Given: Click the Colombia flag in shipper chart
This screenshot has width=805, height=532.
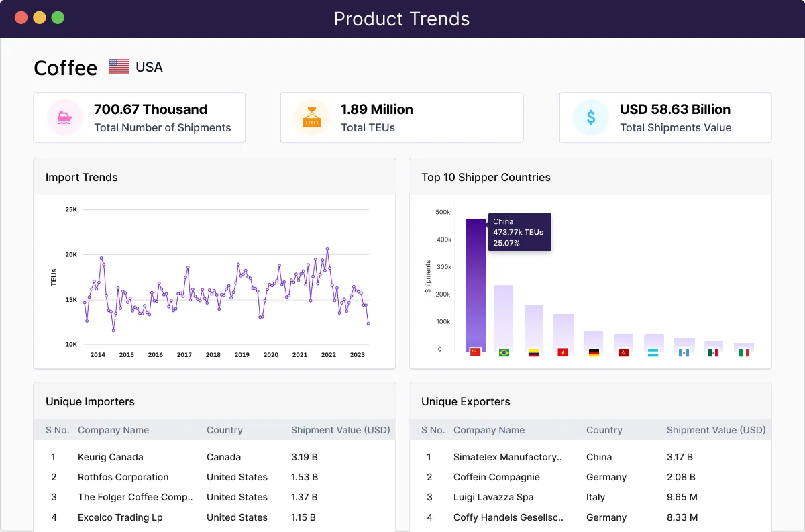Looking at the screenshot, I should tap(534, 351).
